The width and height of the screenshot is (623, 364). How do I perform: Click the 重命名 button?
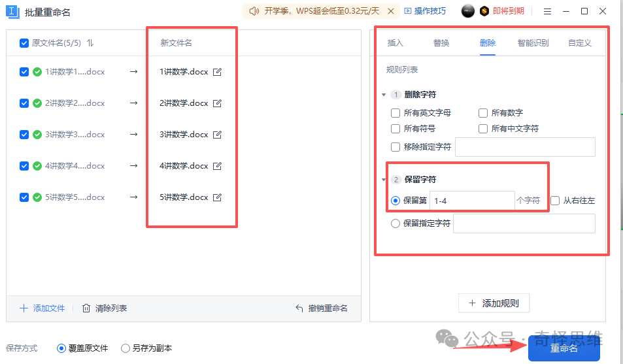[x=564, y=348]
